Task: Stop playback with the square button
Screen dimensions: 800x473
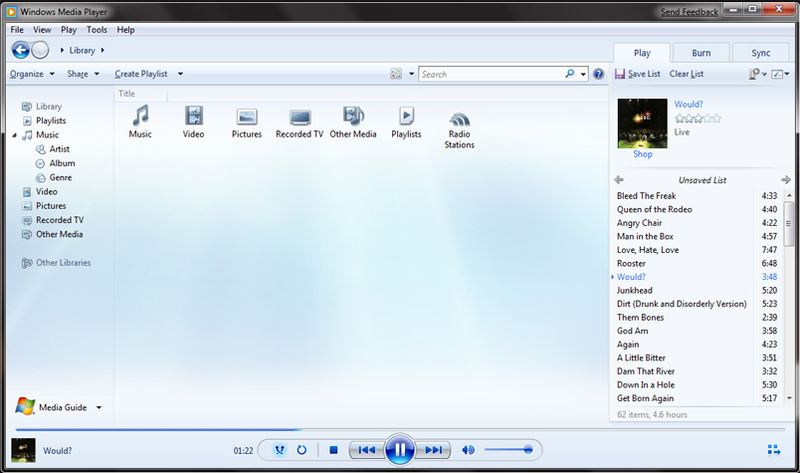Action: click(x=334, y=450)
